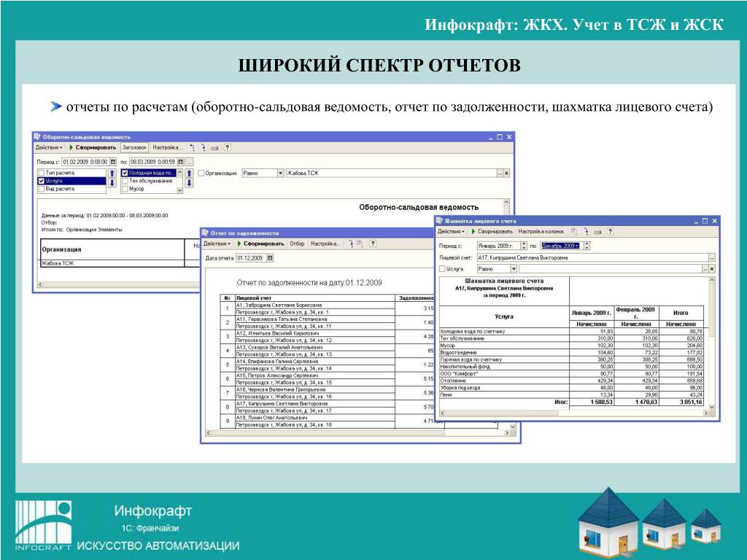The image size is (747, 560).
Task: Step Декабрь 2009 period end spinner
Action: (587, 246)
